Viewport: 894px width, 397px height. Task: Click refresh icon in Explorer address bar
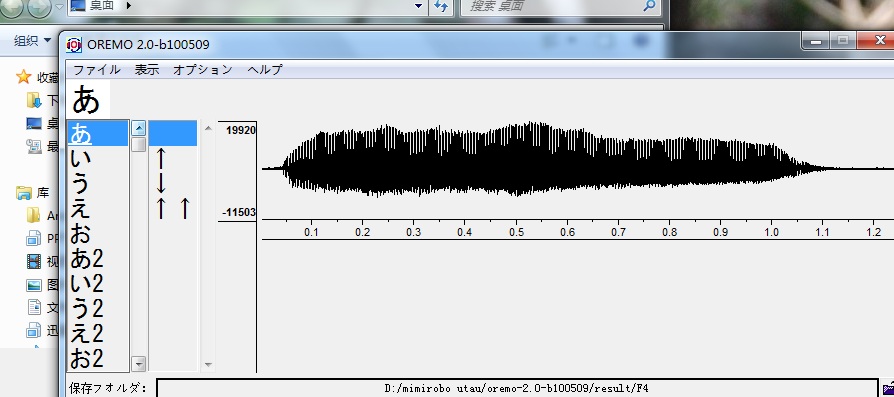pos(441,6)
